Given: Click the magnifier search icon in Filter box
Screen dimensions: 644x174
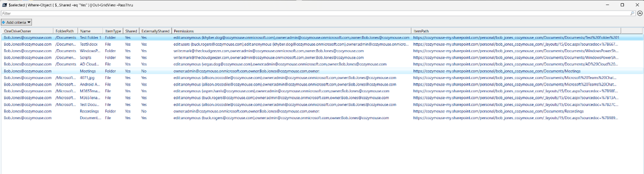Looking at the screenshot, I should (x=633, y=14).
